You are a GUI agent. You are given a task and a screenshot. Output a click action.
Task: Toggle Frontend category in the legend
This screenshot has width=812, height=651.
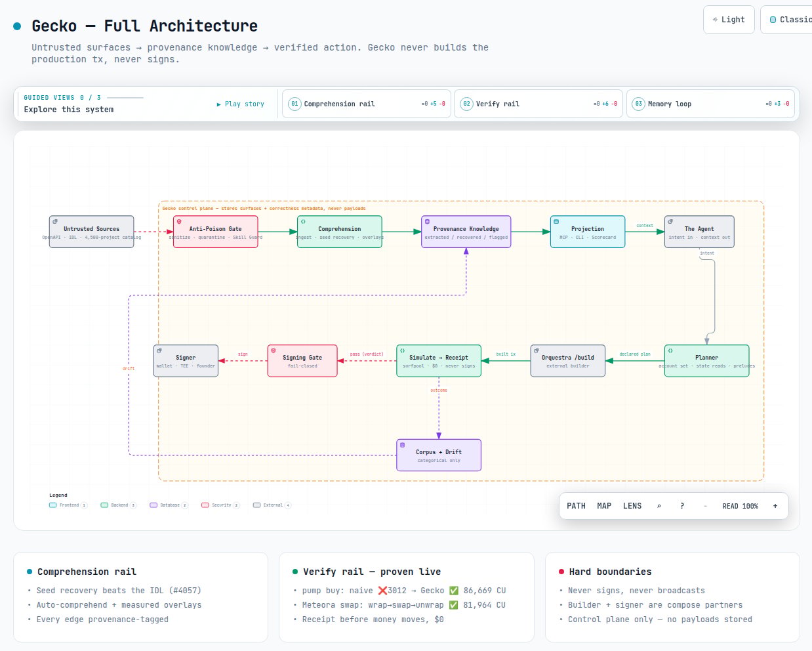68,505
